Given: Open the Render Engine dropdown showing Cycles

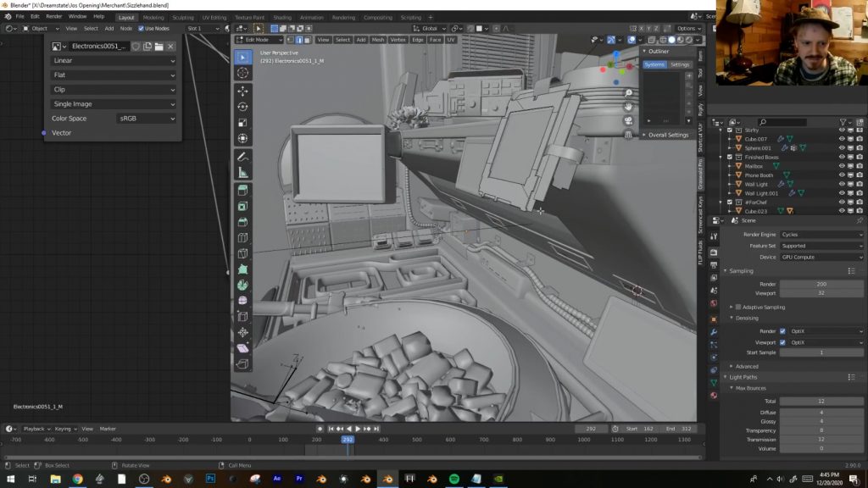Looking at the screenshot, I should [821, 235].
